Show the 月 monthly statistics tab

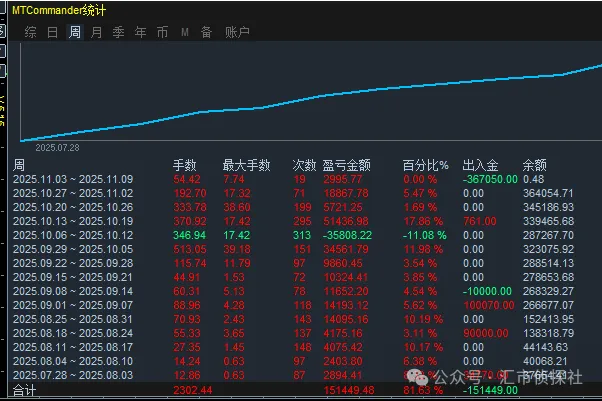click(x=97, y=32)
